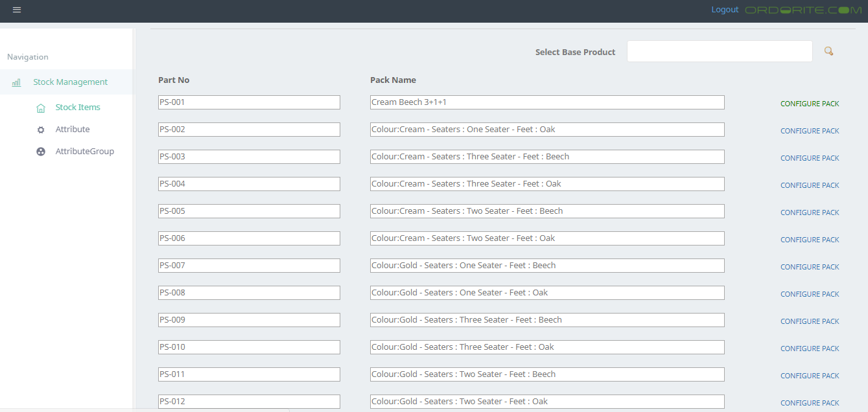Open Configure Pack for PS-009

click(x=810, y=321)
